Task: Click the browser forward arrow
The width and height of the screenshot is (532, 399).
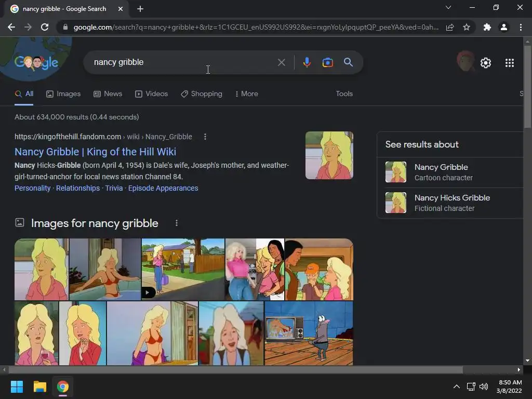Action: [28, 27]
